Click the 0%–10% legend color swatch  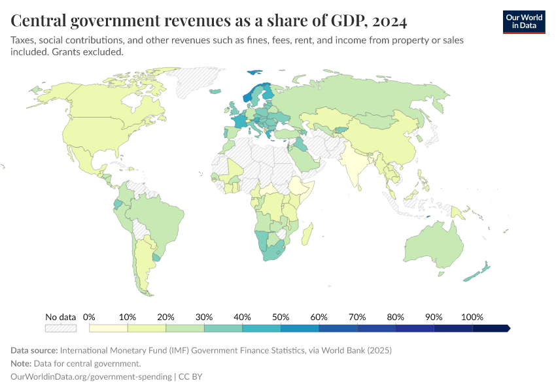[108, 328]
